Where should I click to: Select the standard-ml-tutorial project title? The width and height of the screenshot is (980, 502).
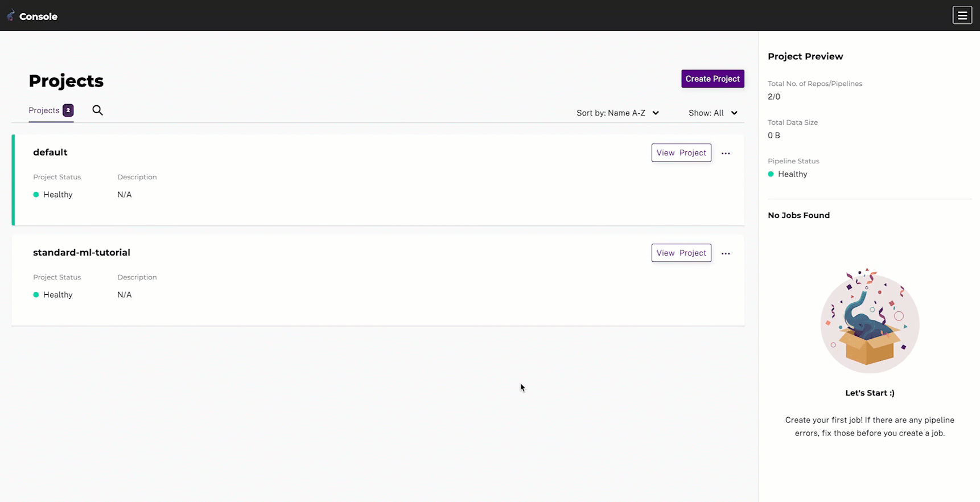click(81, 252)
